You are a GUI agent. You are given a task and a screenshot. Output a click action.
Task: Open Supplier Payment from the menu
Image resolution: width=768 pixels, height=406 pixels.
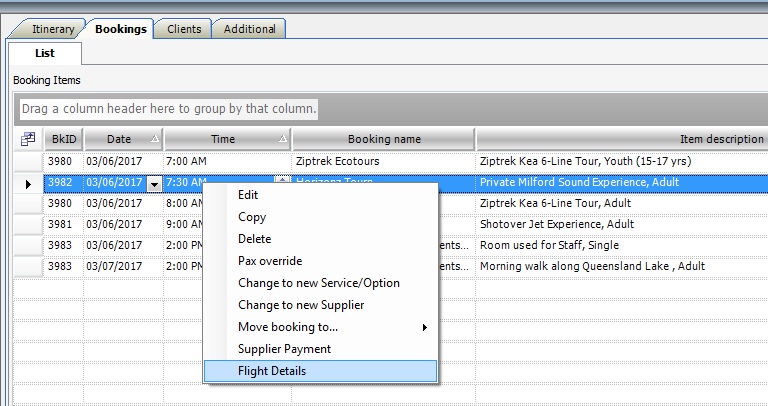pyautogui.click(x=284, y=349)
